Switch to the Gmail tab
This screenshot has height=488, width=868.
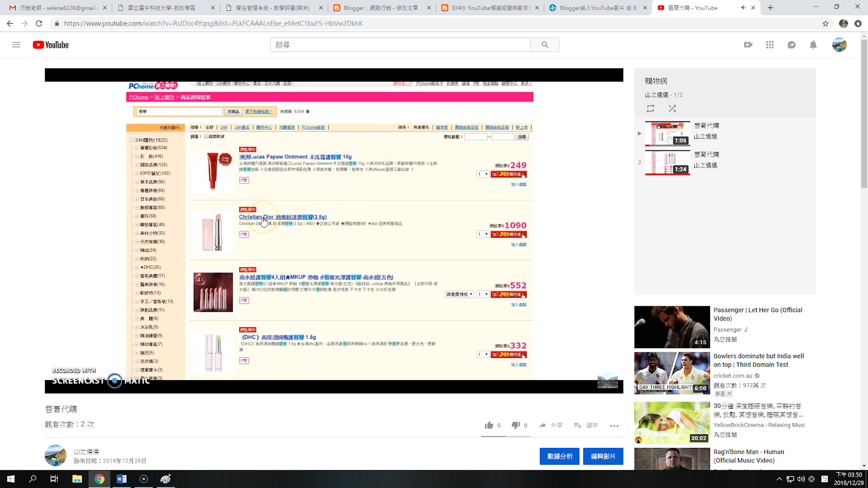click(x=58, y=8)
